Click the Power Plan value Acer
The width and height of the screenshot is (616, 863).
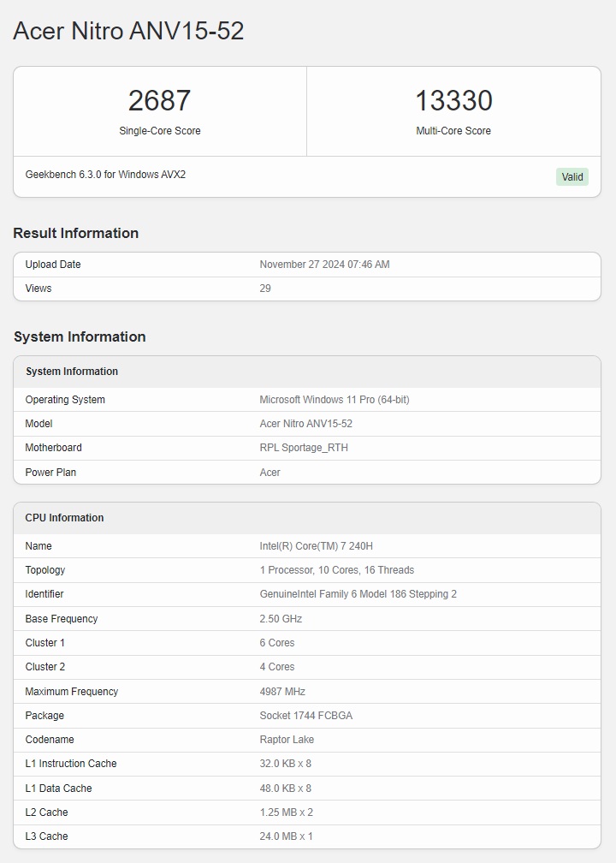[x=269, y=473]
